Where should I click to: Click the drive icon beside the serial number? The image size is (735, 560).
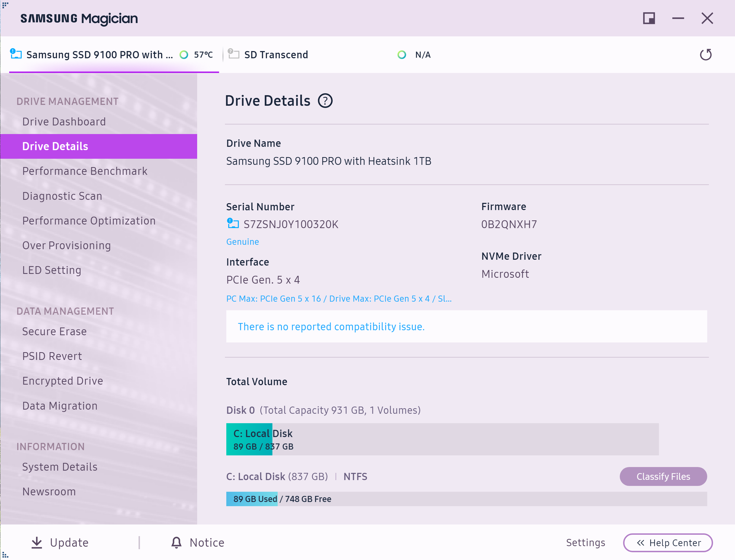pyautogui.click(x=233, y=223)
